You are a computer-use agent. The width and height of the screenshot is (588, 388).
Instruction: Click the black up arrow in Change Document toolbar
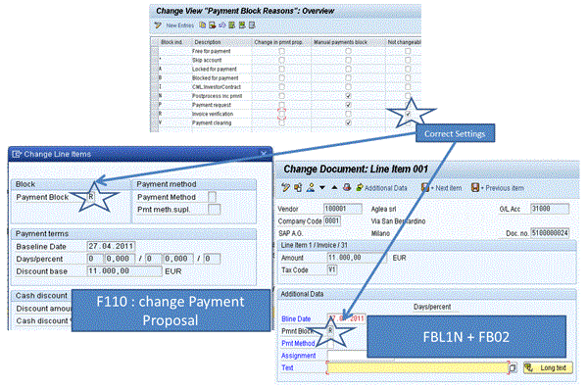[334, 187]
